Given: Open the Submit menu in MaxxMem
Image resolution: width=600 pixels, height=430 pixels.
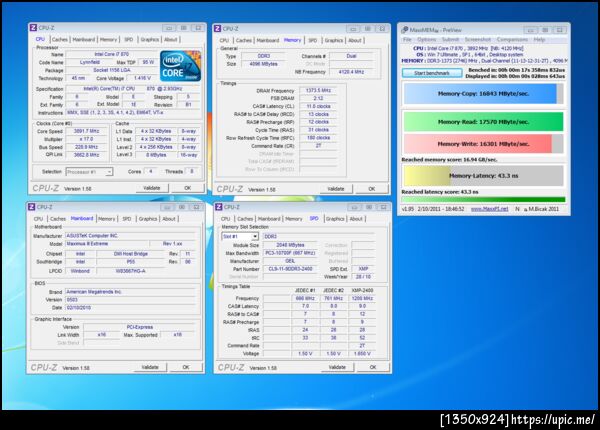Looking at the screenshot, I should click(450, 39).
